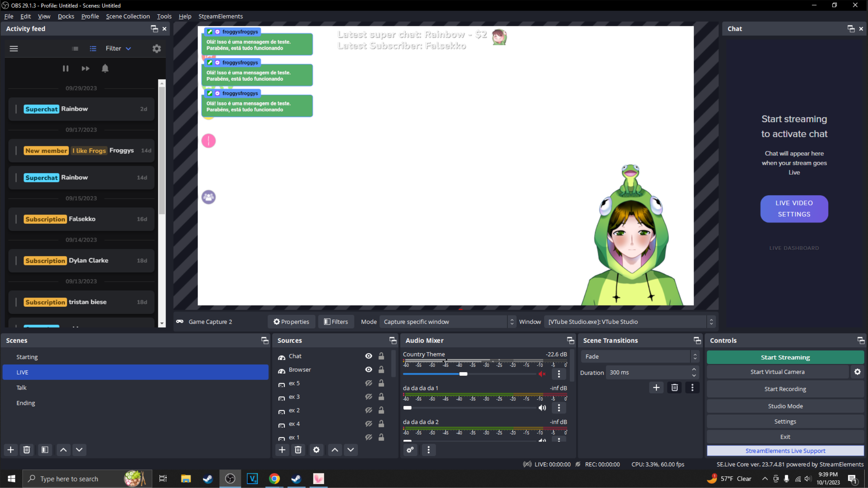The width and height of the screenshot is (868, 488).
Task: Show the ex 4 source
Action: 369,424
